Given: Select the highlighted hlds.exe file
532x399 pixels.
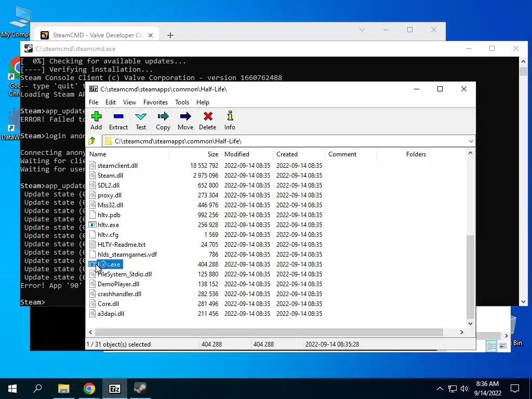Looking at the screenshot, I should (x=105, y=264).
